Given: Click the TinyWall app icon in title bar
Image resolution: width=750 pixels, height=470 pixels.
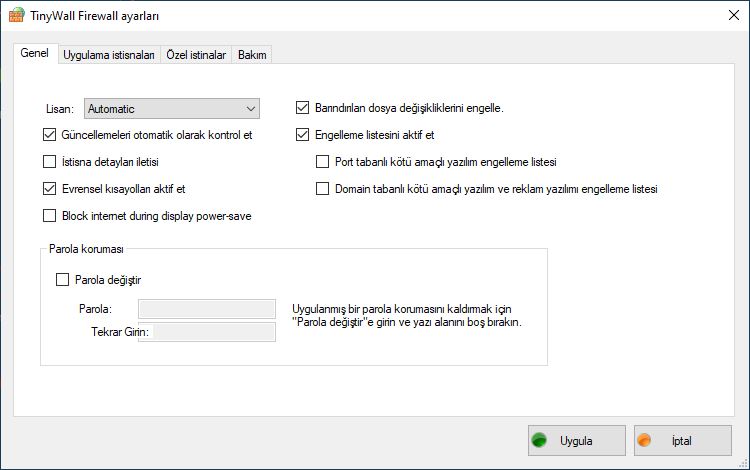Looking at the screenshot, I should click(x=16, y=15).
